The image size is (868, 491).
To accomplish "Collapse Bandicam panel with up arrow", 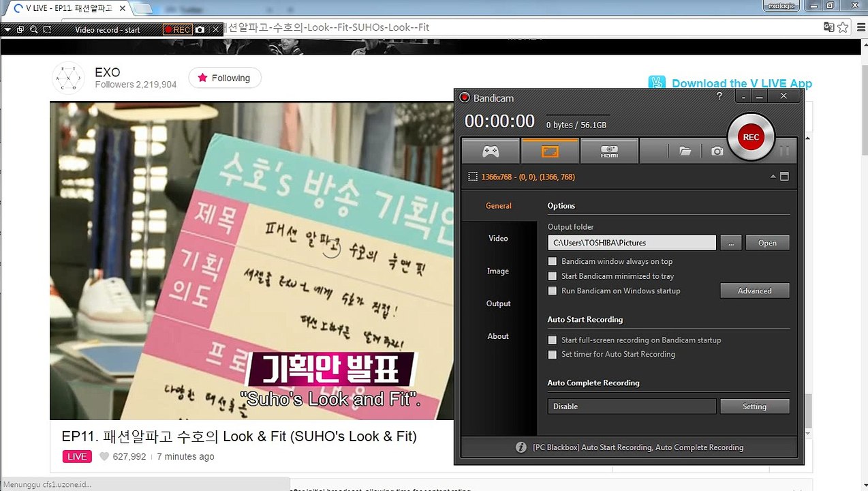I will pyautogui.click(x=773, y=177).
